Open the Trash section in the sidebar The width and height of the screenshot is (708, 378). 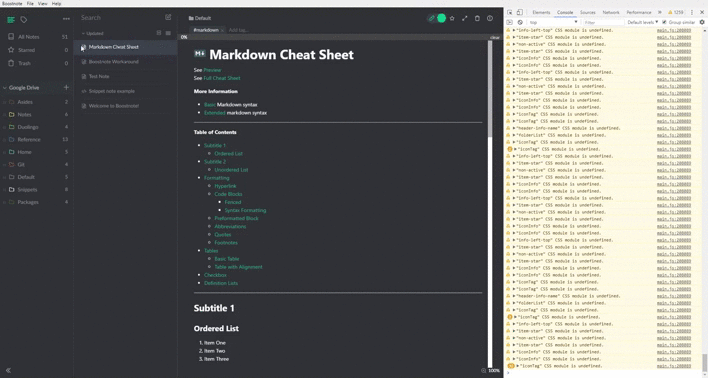coord(37,63)
